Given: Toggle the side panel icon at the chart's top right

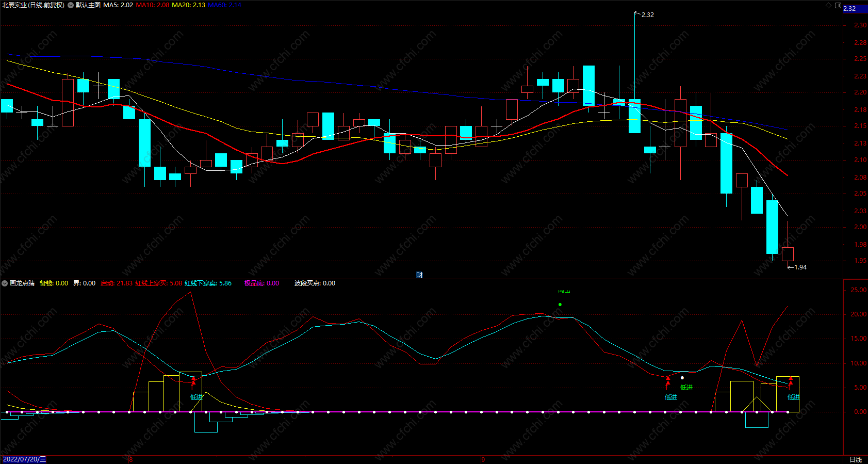Looking at the screenshot, I should click(838, 5).
